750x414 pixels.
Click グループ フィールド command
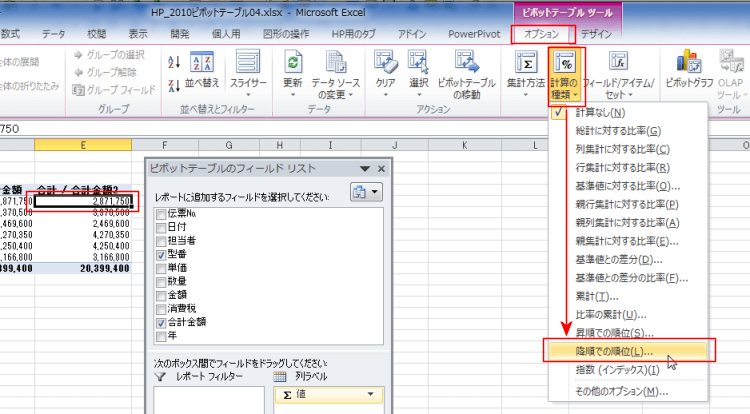pos(114,90)
